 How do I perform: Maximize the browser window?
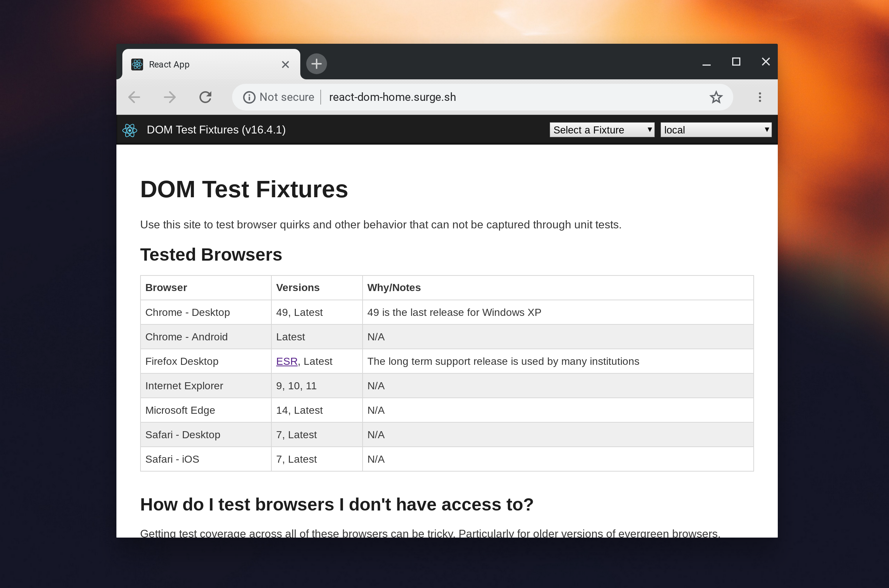(x=736, y=62)
